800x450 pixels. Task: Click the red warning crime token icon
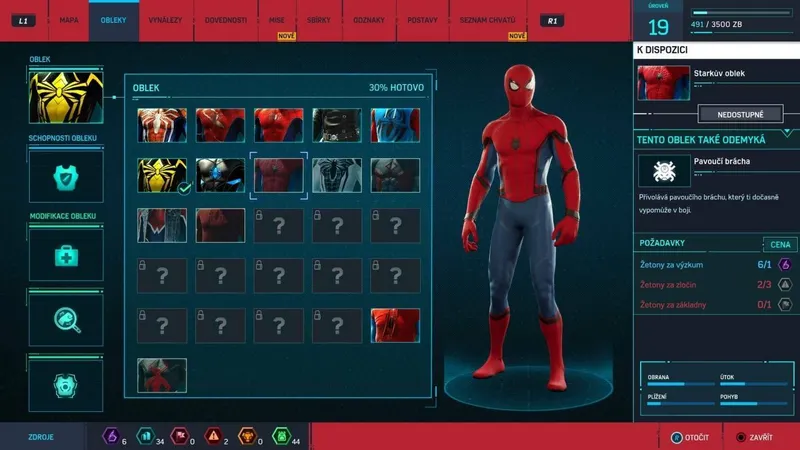coord(213,437)
